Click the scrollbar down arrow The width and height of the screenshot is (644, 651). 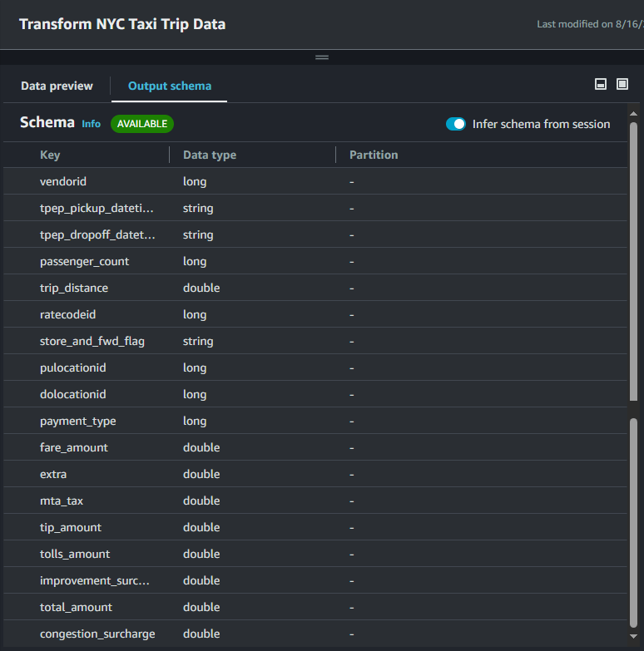[x=633, y=636]
